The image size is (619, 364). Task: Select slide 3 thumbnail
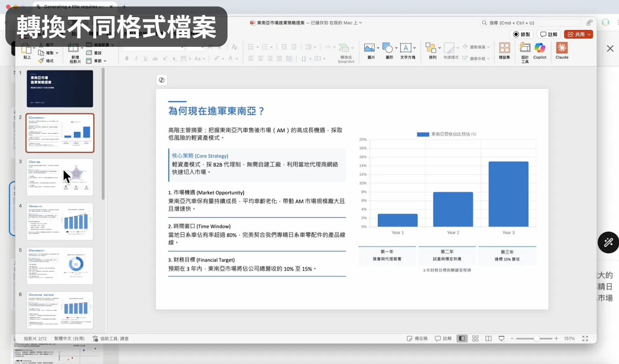coord(60,177)
